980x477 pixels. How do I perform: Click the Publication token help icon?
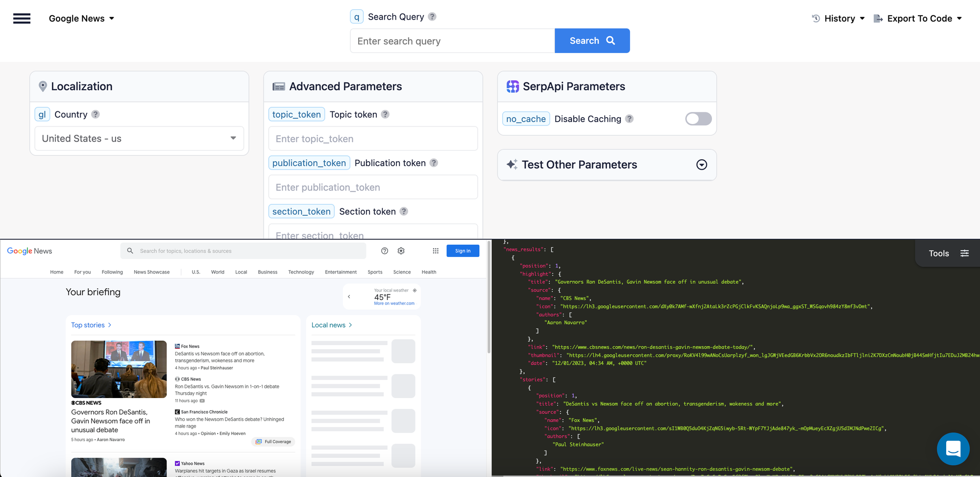tap(434, 163)
